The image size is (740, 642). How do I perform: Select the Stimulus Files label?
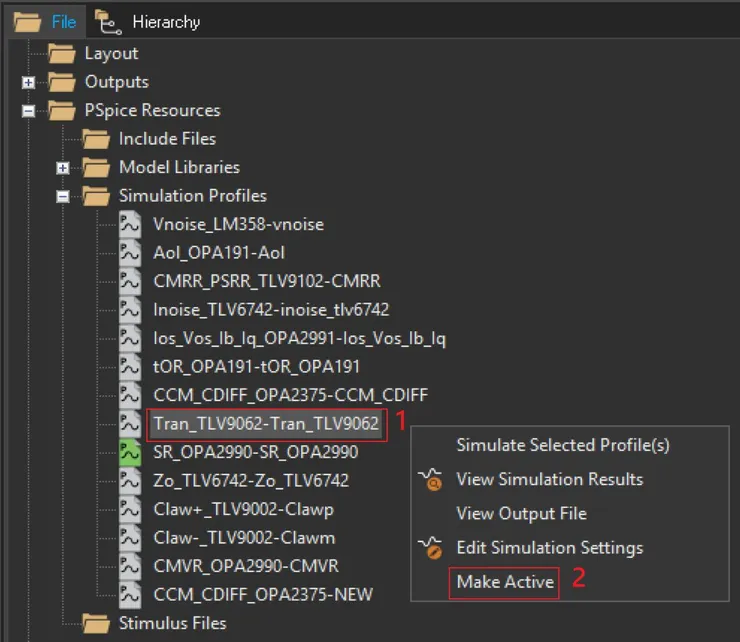point(172,623)
